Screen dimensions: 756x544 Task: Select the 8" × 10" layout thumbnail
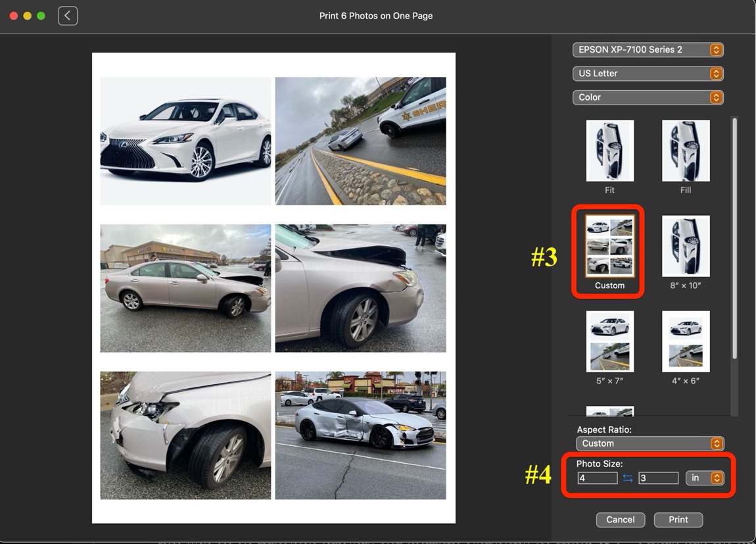point(686,247)
